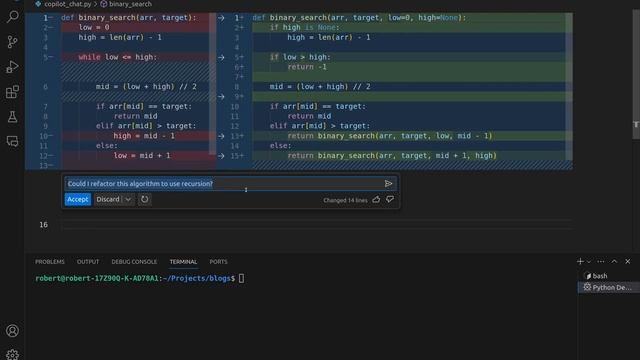Click the inline chat prompt input field
640x360 pixels.
coord(224,184)
